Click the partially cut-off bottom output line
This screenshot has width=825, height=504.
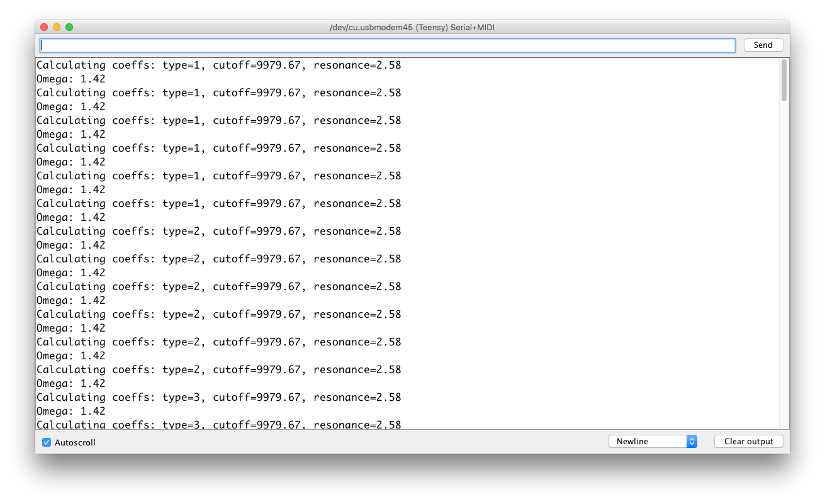218,425
